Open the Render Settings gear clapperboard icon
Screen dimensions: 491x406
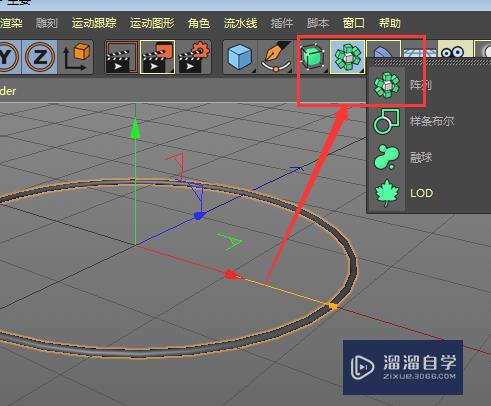pos(194,57)
